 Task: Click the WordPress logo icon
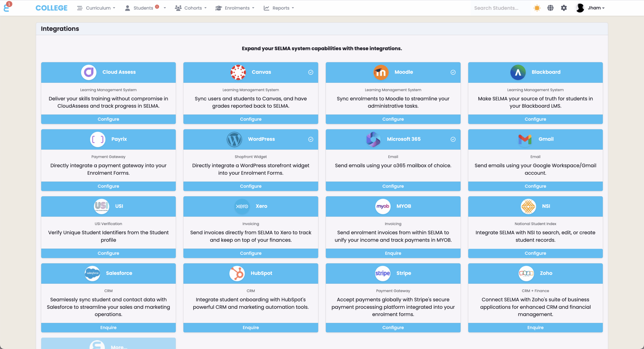pyautogui.click(x=234, y=139)
